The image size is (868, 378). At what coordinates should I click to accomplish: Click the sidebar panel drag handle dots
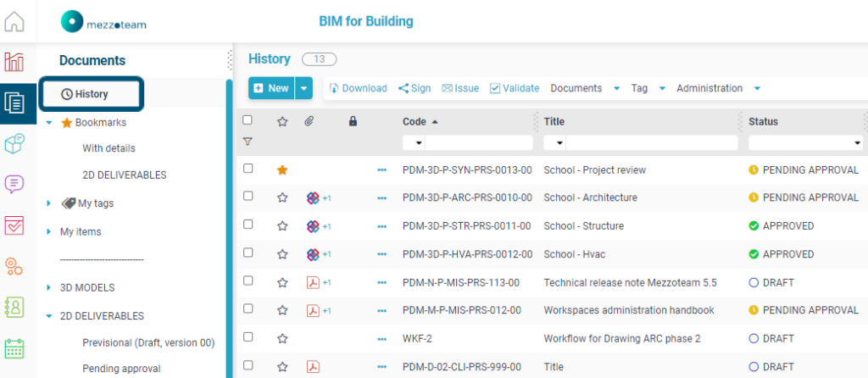[x=230, y=60]
